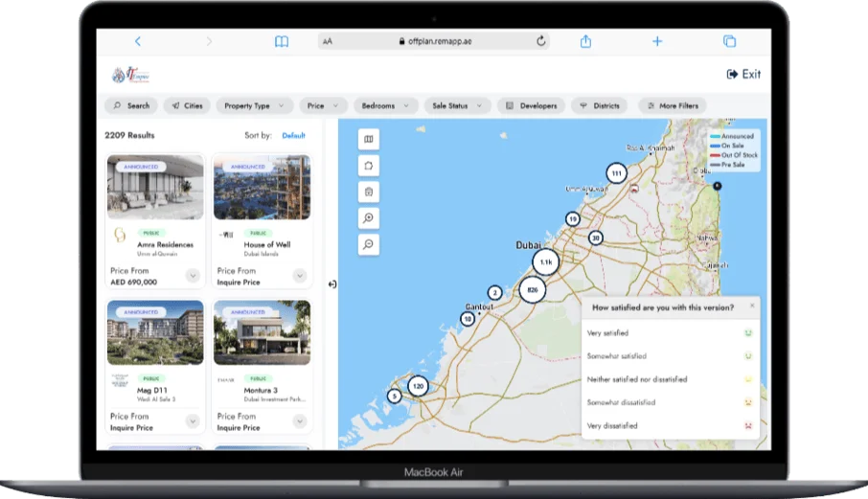Select the draw-area polygon map tool
This screenshot has width=868, height=499.
pyautogui.click(x=369, y=166)
